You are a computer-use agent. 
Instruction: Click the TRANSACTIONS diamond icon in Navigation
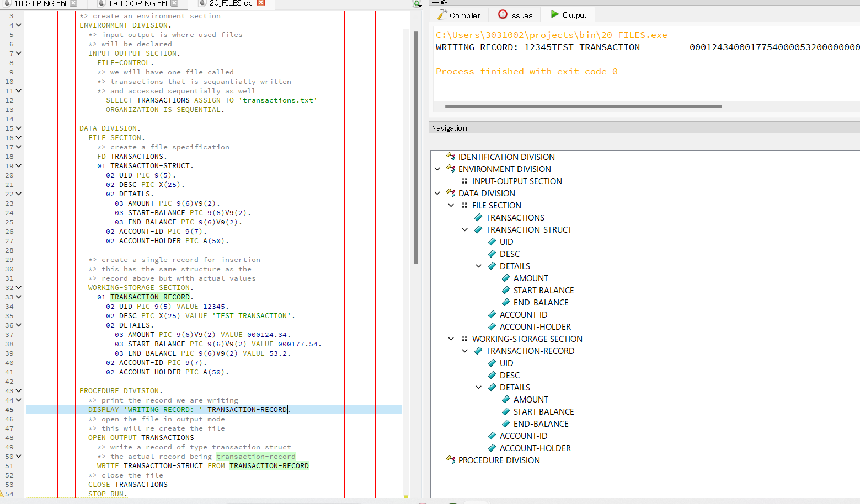tap(478, 217)
